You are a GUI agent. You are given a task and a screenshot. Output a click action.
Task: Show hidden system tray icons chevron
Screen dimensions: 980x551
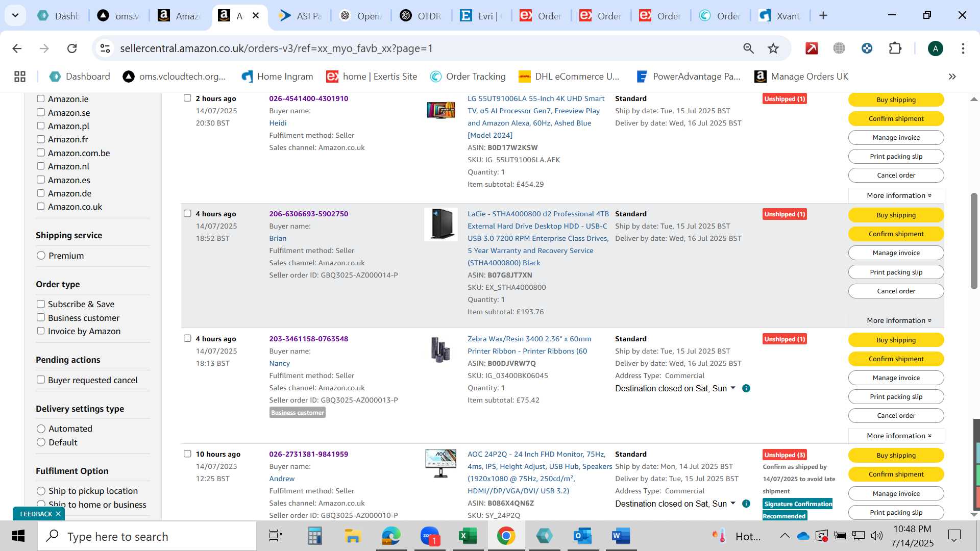(x=785, y=536)
